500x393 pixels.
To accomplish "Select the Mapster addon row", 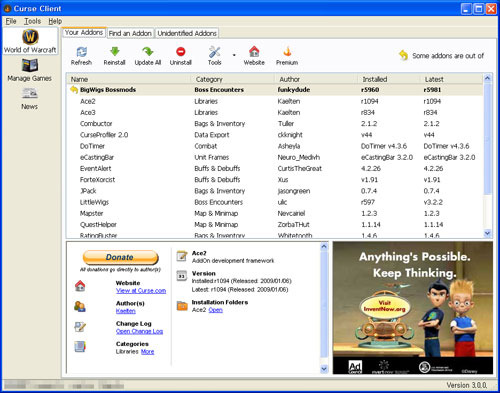I will [x=275, y=213].
